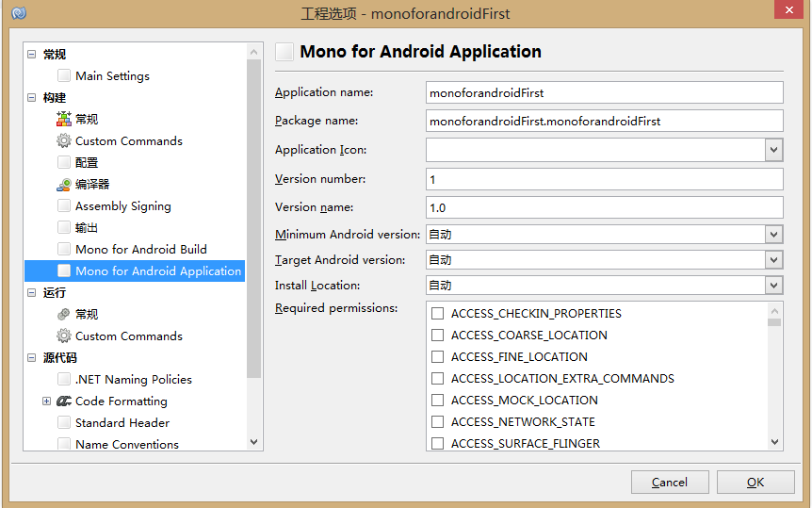Open Mono for Android Build page
812x508 pixels.
(x=141, y=250)
